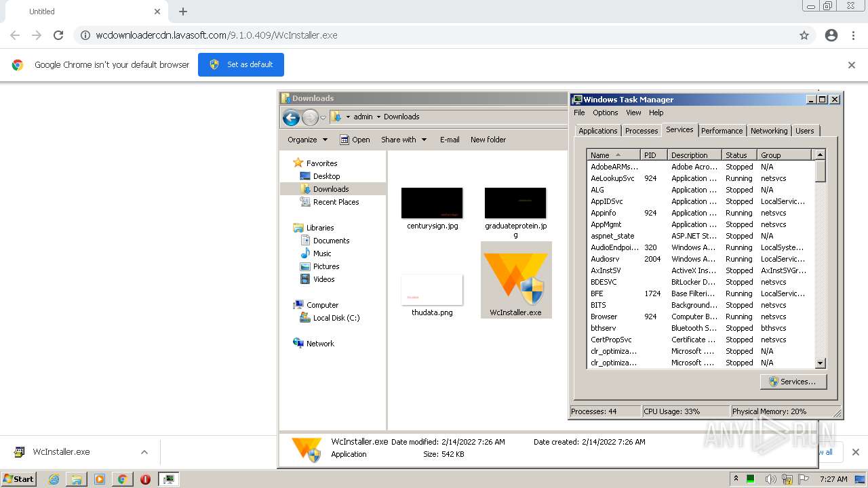Dismiss the default browser infobar
868x488 pixels.
(x=852, y=65)
